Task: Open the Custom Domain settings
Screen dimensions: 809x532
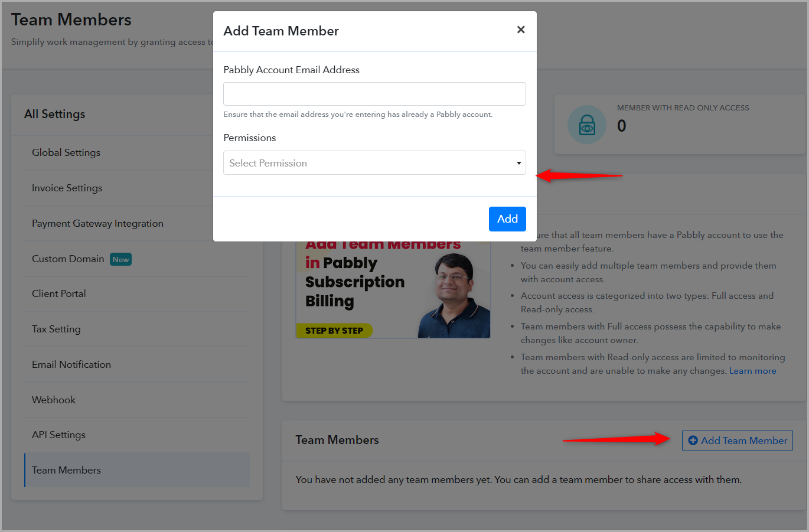Action: tap(68, 259)
